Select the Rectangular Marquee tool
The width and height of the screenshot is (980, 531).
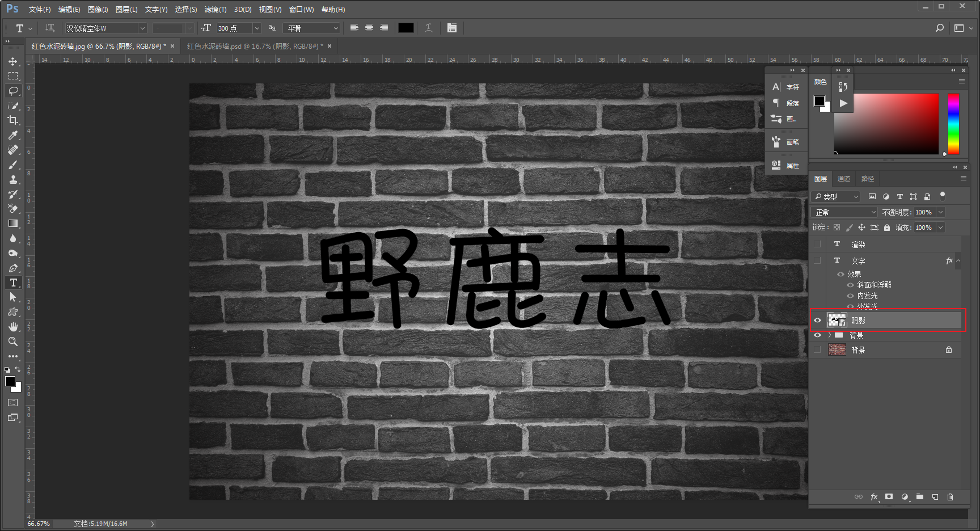click(x=13, y=76)
